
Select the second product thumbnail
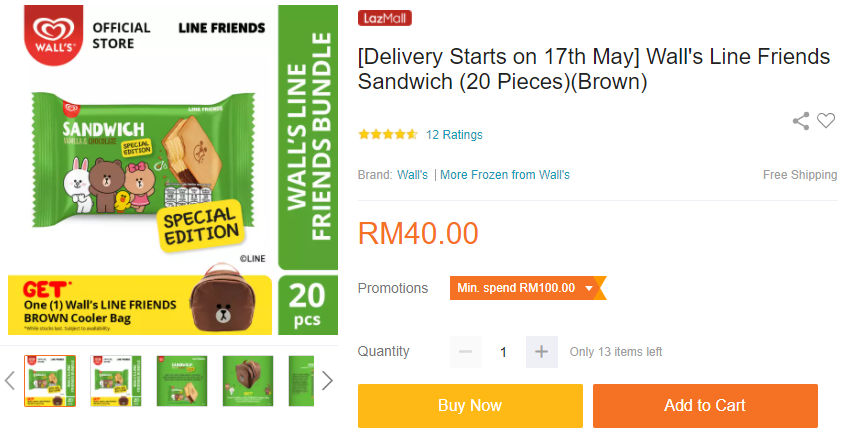click(x=116, y=380)
